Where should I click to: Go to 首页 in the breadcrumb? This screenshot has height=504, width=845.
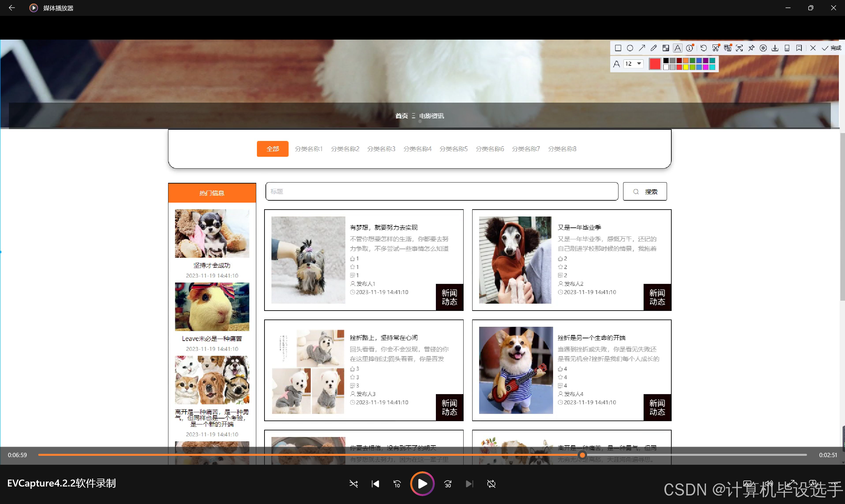point(401,116)
